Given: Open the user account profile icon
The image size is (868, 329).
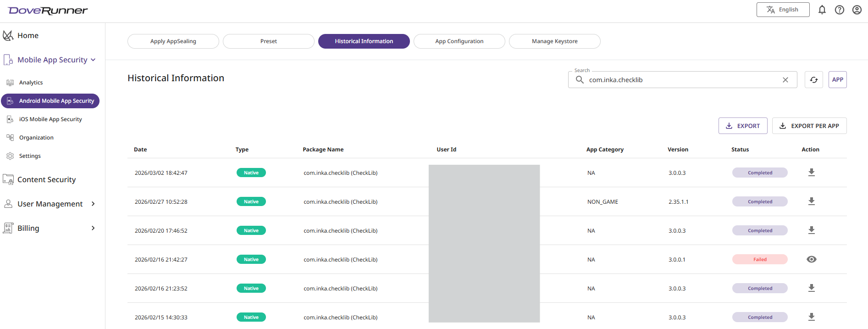Looking at the screenshot, I should [857, 10].
